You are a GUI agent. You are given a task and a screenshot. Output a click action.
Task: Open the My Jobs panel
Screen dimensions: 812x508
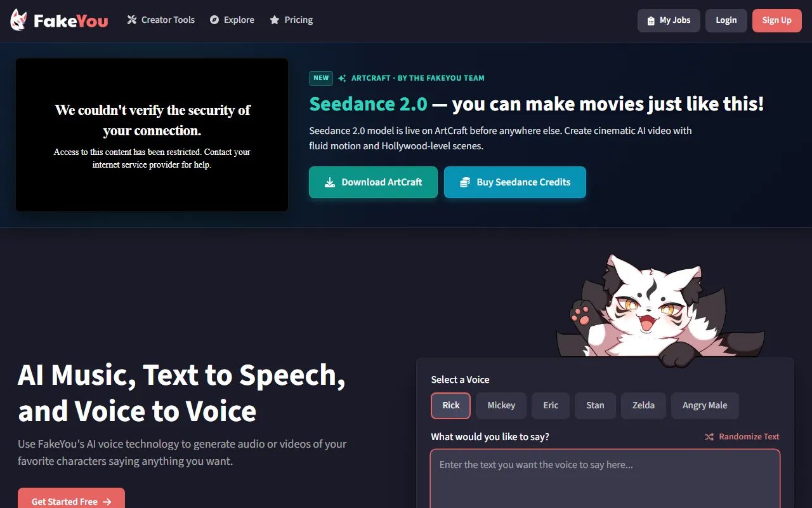674,20
